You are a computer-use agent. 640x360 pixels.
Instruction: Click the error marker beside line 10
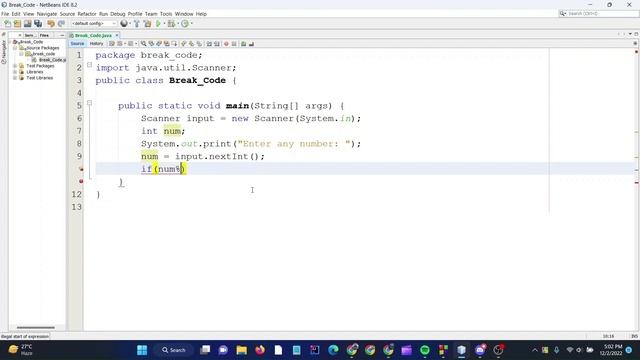click(x=81, y=169)
